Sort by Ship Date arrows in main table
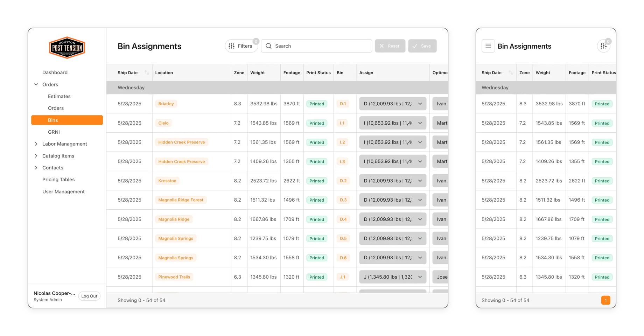Screen dimensions: 644x336 click(147, 72)
